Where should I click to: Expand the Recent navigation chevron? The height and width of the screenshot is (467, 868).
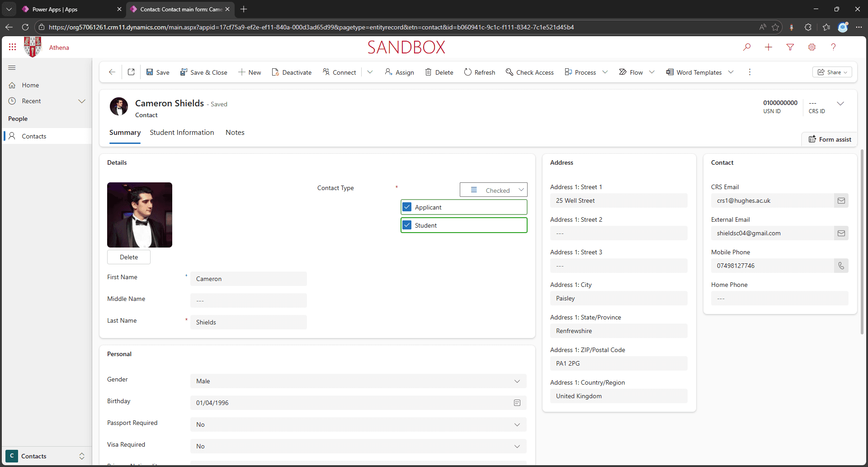82,101
